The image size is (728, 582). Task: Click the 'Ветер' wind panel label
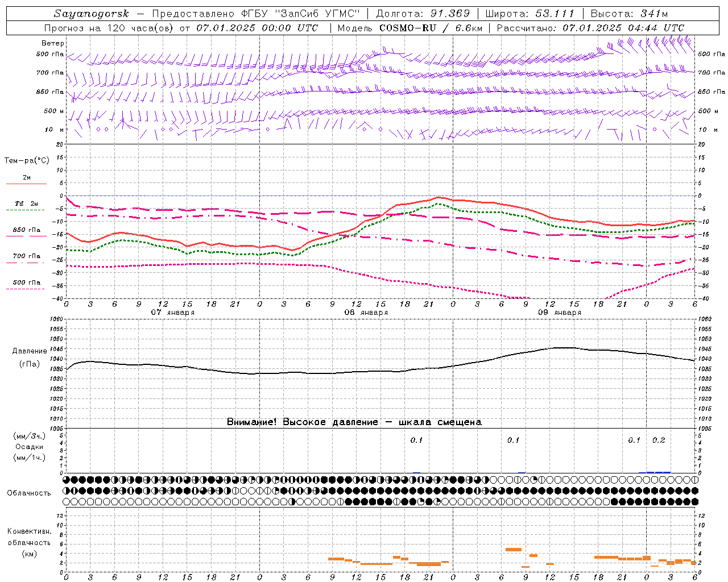pos(53,43)
